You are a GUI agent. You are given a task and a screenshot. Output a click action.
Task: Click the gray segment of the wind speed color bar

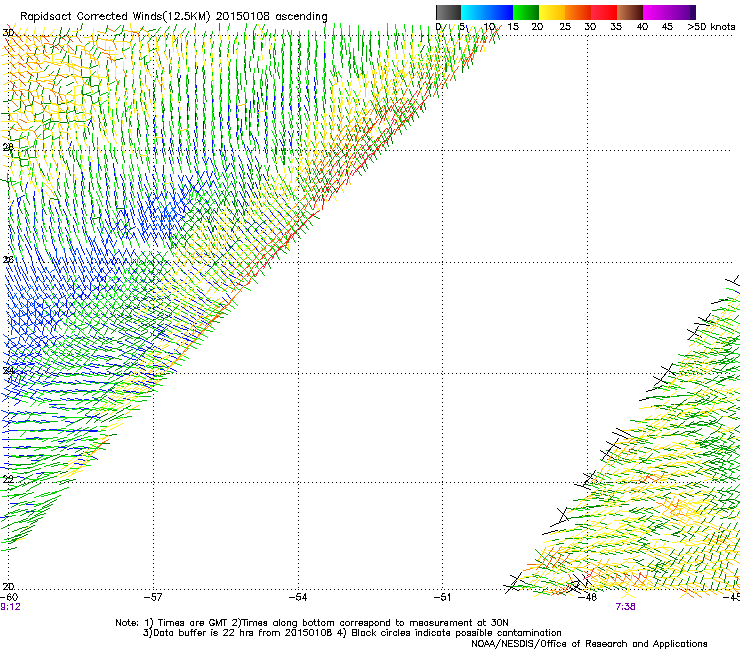448,12
